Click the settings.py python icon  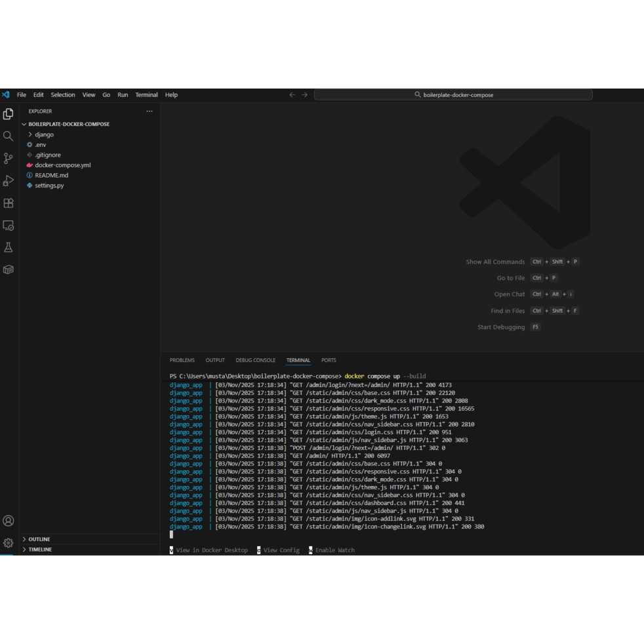coord(30,186)
